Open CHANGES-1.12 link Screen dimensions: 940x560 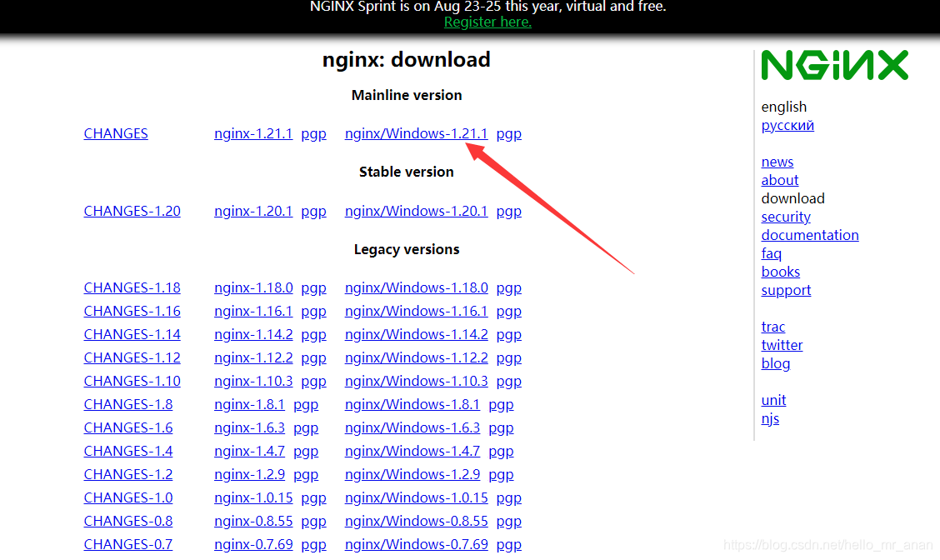tap(132, 358)
